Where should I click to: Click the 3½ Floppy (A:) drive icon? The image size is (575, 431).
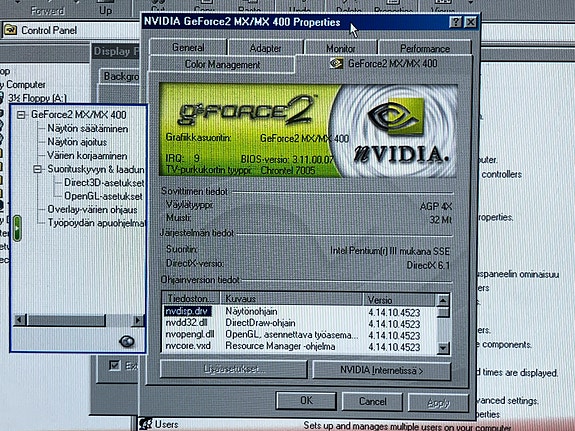(x=2, y=98)
